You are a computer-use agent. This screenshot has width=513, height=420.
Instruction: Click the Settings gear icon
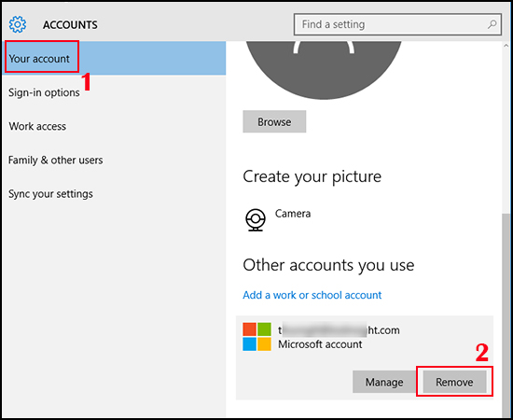pyautogui.click(x=18, y=24)
